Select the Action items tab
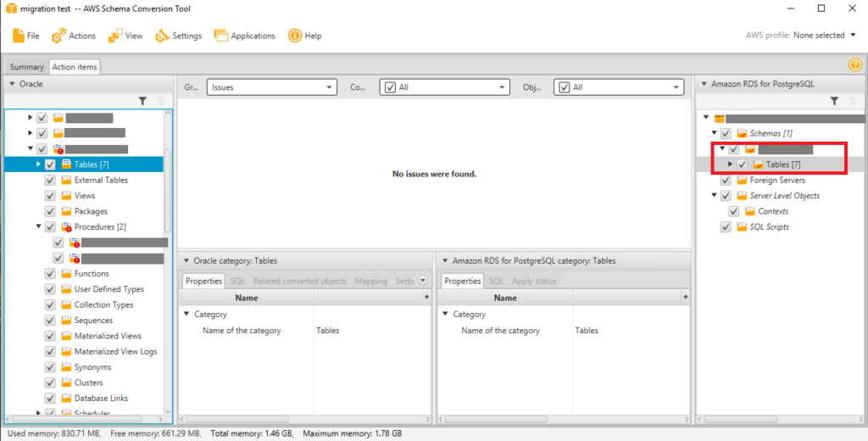The image size is (868, 441). click(x=75, y=66)
